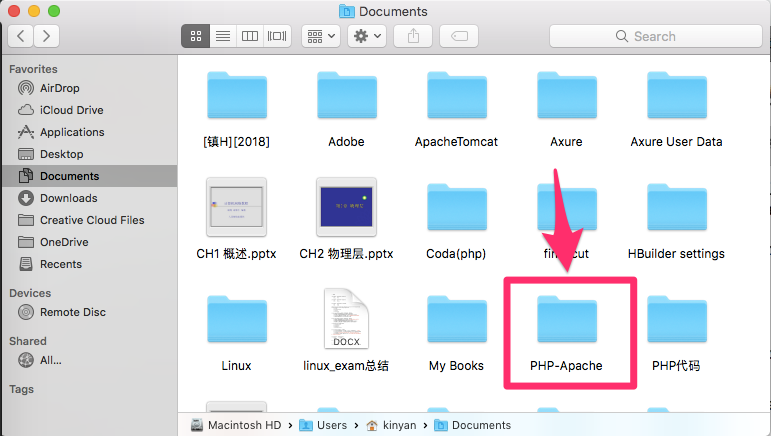Focus the Search field

(655, 36)
